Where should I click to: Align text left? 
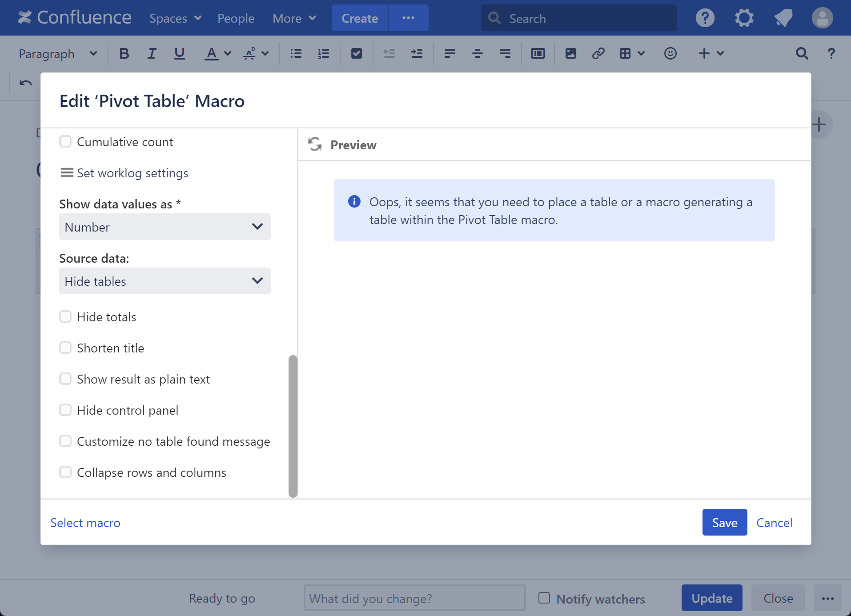[450, 54]
